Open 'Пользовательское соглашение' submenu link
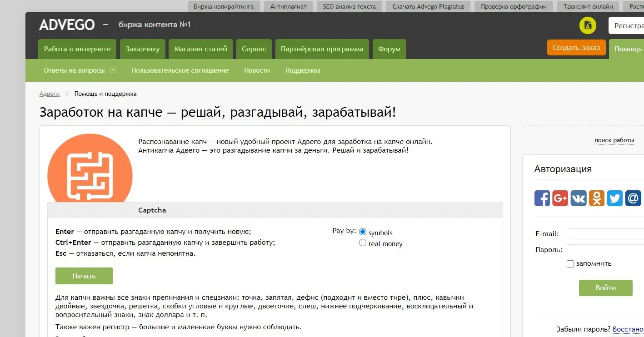 (180, 70)
